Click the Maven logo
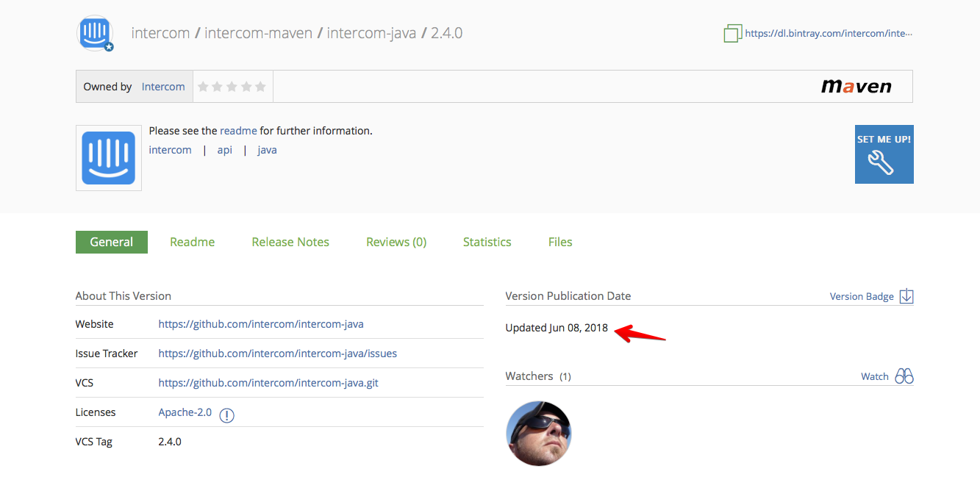 point(856,87)
